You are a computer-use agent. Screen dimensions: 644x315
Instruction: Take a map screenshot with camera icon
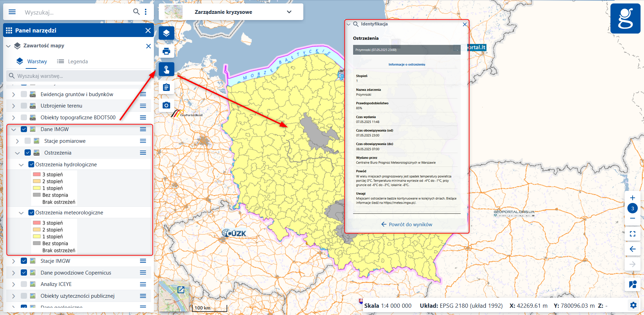click(166, 105)
